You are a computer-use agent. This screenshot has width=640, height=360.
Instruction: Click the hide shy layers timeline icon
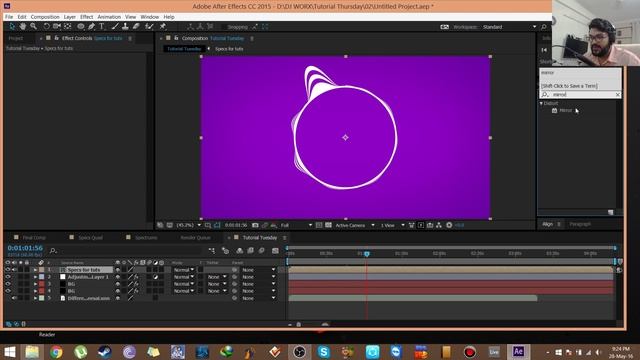[x=240, y=251]
